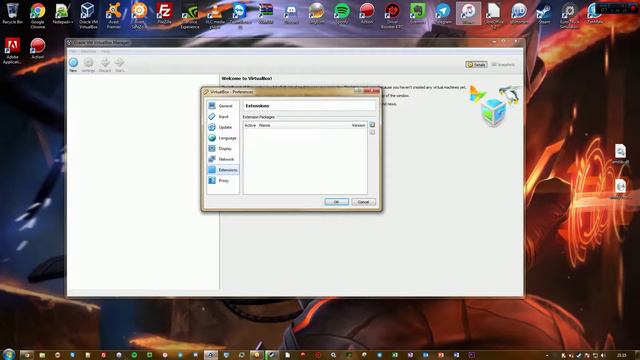Click the remove extension package icon
This screenshot has height=360, width=640.
pyautogui.click(x=372, y=132)
